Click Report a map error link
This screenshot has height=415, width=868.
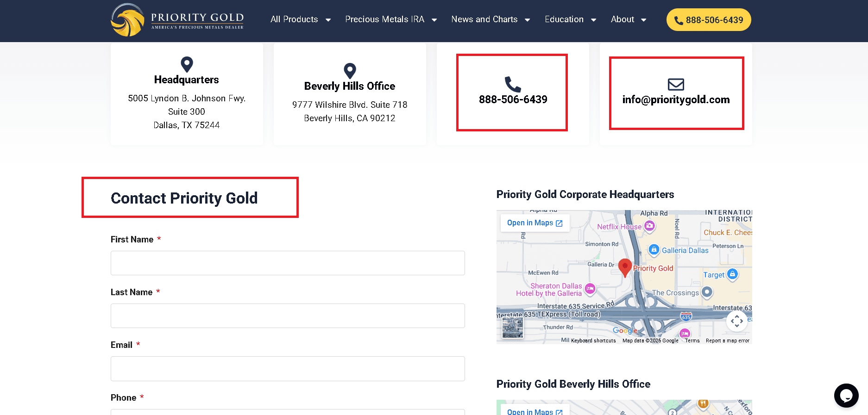(727, 341)
